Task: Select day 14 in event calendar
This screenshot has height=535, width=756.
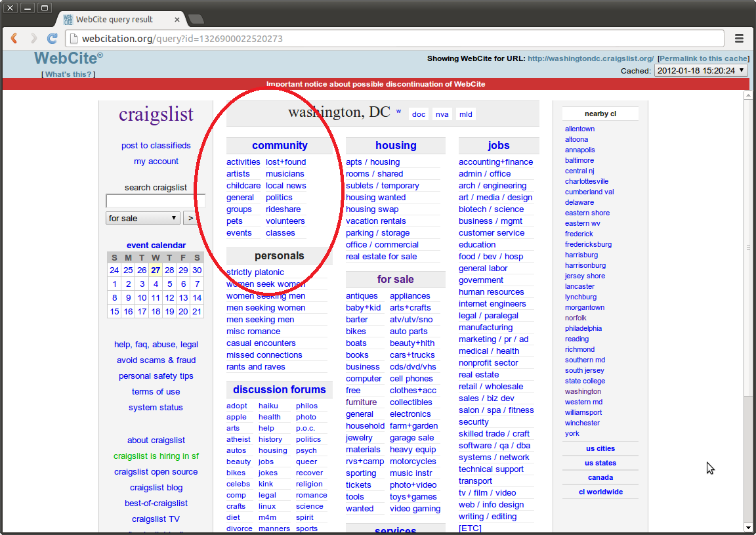Action: [197, 297]
